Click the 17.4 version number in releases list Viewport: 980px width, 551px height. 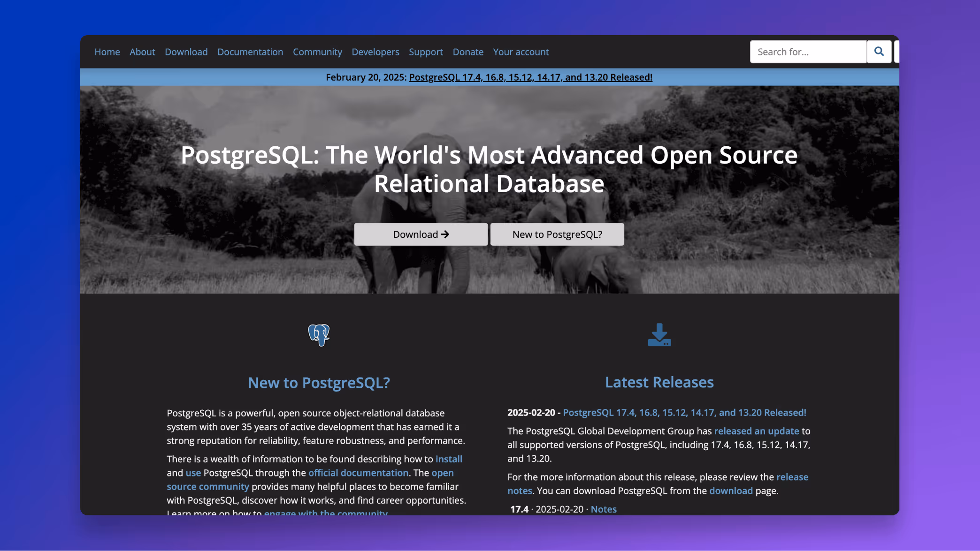point(519,509)
